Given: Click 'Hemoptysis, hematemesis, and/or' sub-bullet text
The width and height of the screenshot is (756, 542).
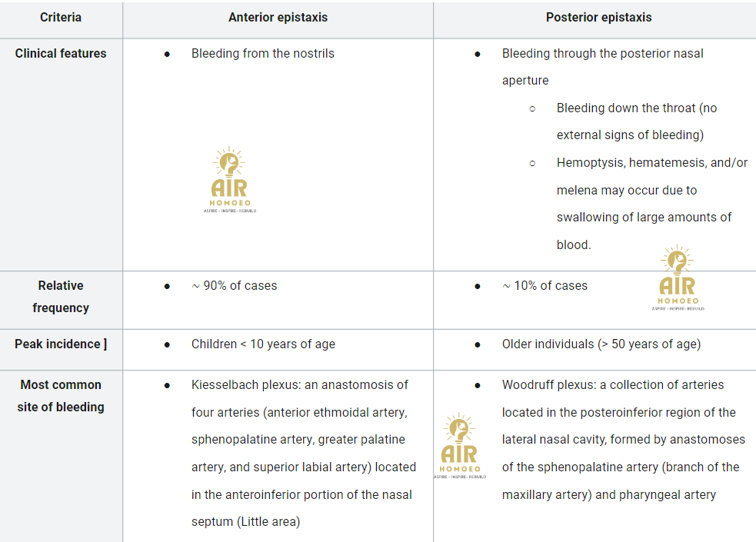Looking at the screenshot, I should click(x=652, y=163).
